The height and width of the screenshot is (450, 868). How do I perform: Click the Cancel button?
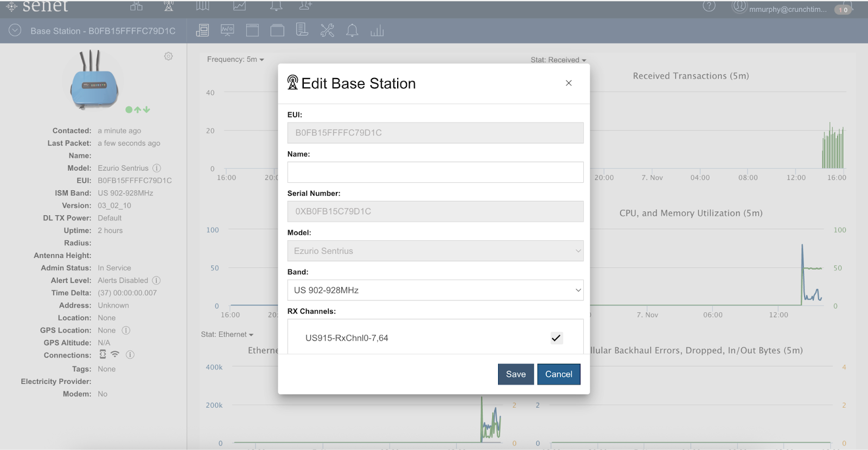tap(559, 374)
